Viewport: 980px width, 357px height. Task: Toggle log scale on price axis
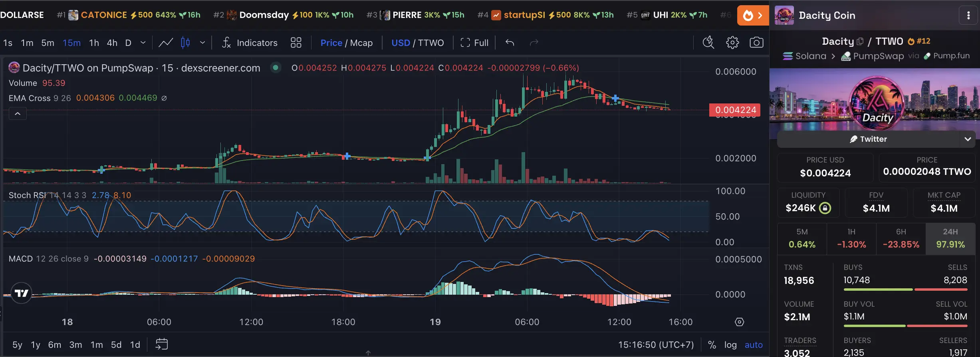pyautogui.click(x=730, y=345)
